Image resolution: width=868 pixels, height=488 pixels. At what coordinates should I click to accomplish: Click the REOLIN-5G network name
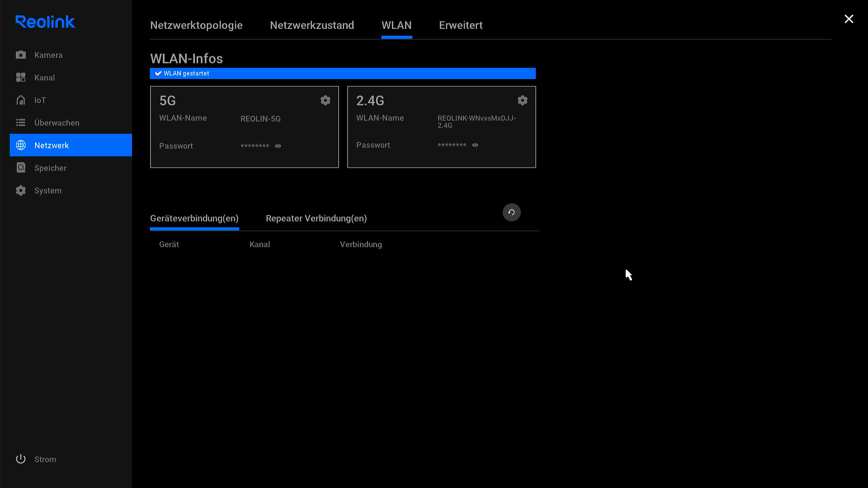(x=260, y=119)
